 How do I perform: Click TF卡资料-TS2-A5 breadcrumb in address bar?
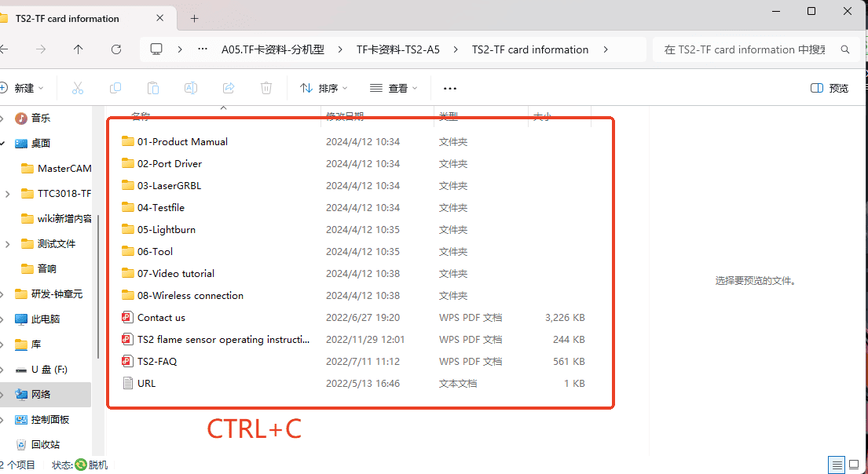click(398, 49)
